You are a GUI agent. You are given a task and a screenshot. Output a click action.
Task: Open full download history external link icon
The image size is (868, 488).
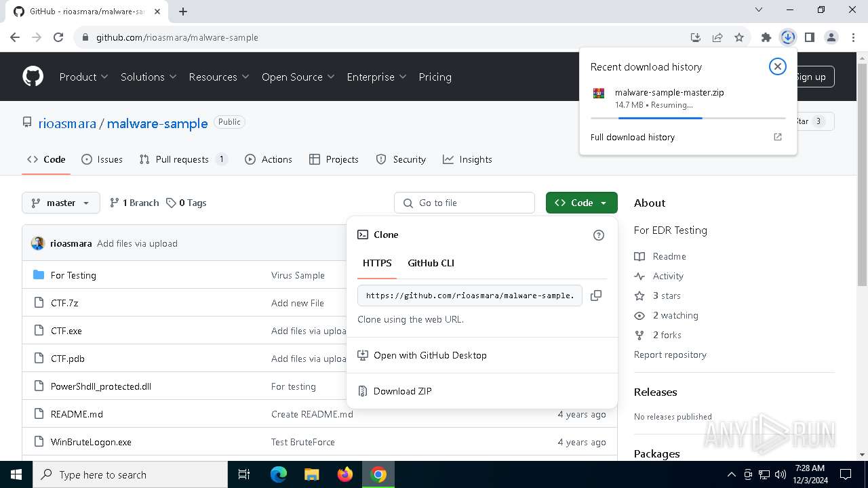point(778,137)
